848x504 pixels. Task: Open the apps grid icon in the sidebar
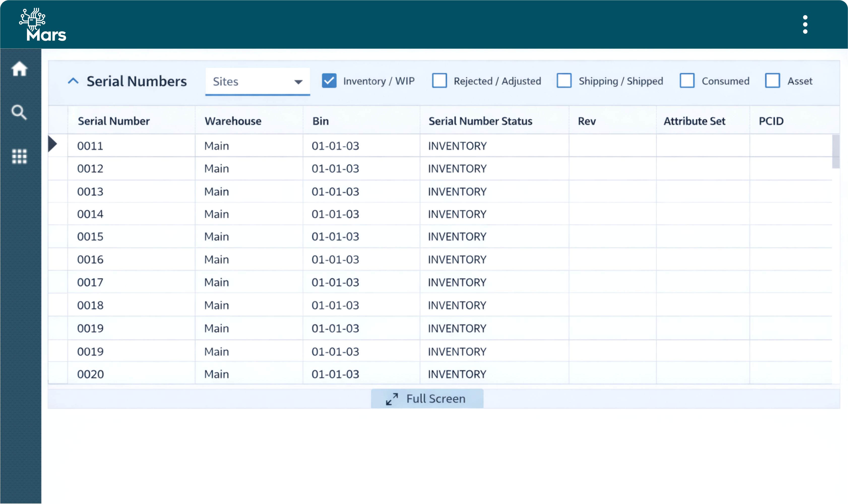19,156
